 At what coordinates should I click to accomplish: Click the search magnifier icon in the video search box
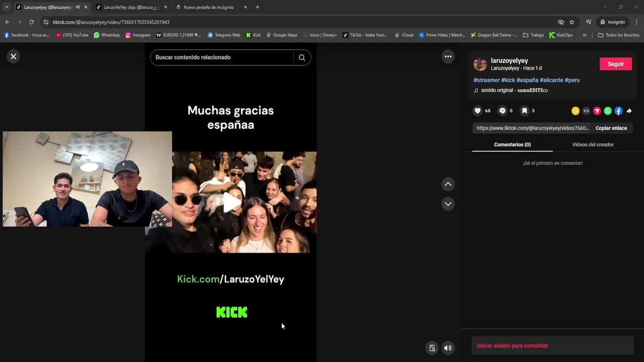pyautogui.click(x=302, y=57)
